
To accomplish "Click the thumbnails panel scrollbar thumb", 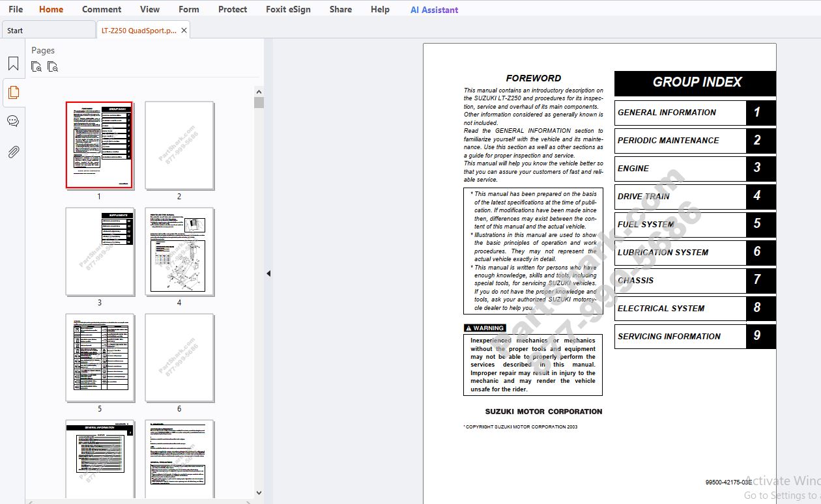I will tap(259, 103).
